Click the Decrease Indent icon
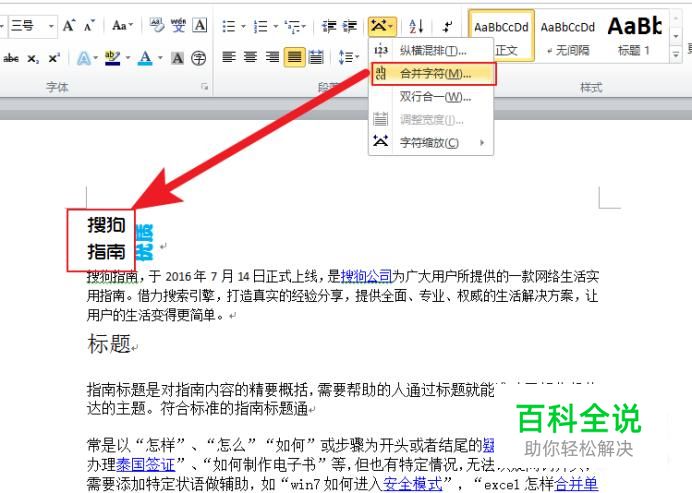Viewport: 692px width, 493px height. (329, 26)
